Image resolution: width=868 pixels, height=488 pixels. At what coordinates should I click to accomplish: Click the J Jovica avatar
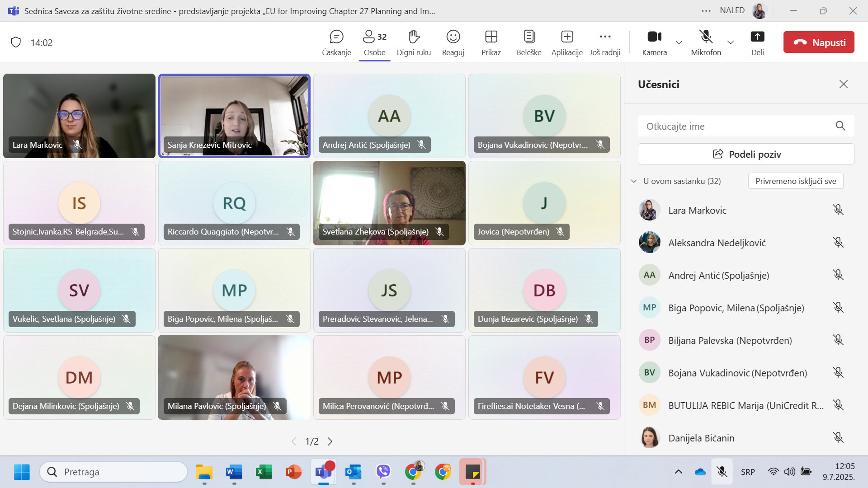pos(544,203)
